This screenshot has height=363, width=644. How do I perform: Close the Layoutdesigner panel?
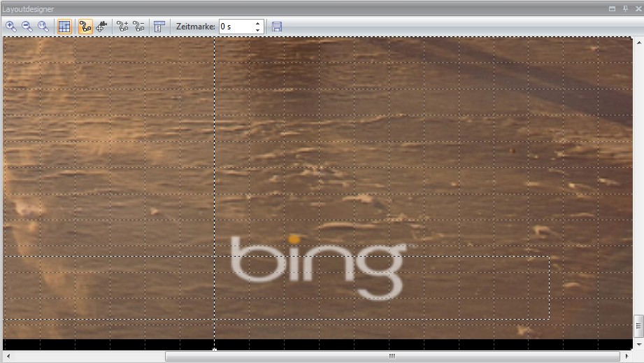[638, 8]
